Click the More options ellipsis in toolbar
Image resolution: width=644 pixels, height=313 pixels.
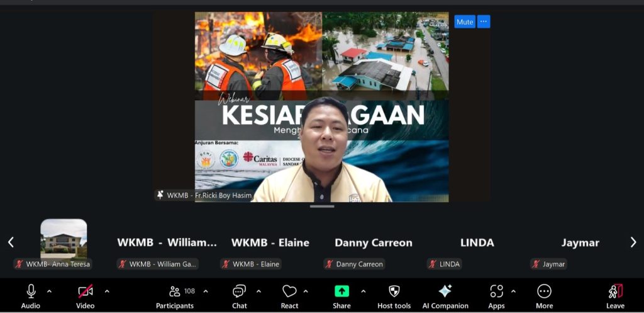pyautogui.click(x=544, y=292)
